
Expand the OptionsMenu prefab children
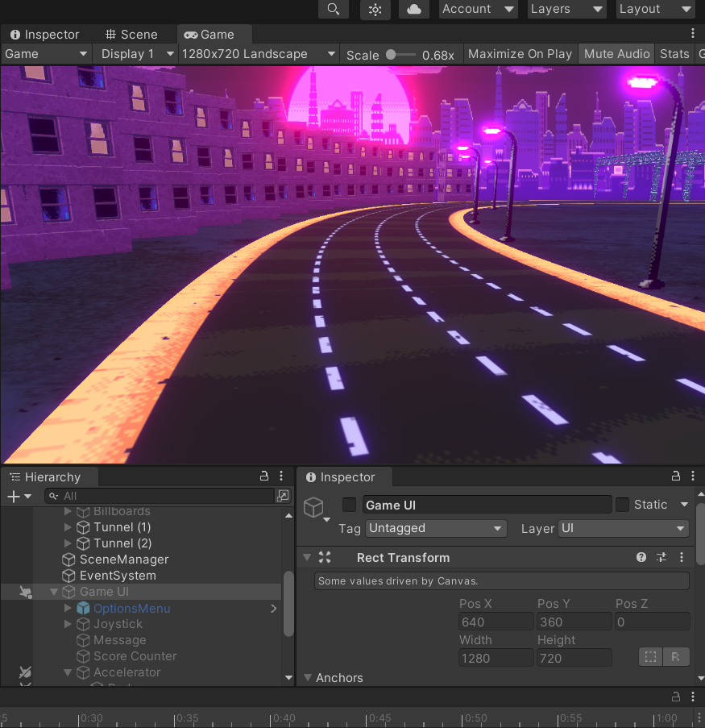pos(68,608)
